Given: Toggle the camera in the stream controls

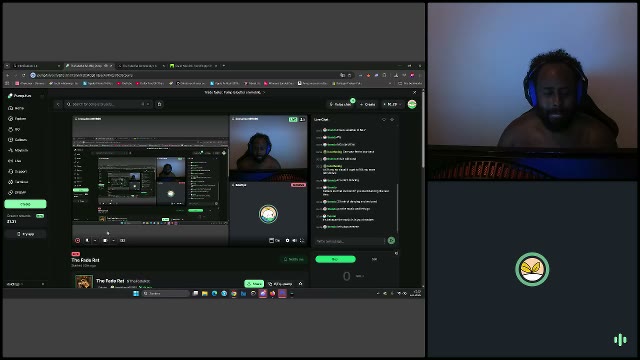Looking at the screenshot, I should (105, 240).
